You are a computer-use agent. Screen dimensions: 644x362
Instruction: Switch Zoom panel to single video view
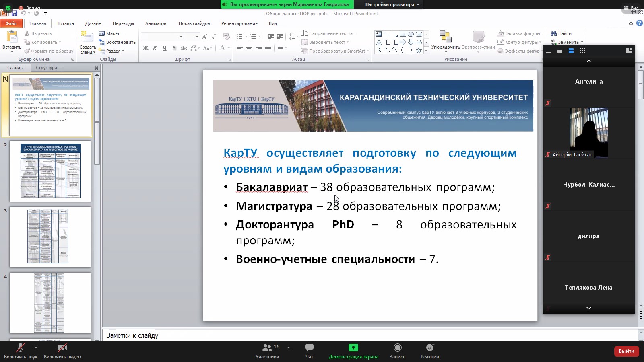560,51
